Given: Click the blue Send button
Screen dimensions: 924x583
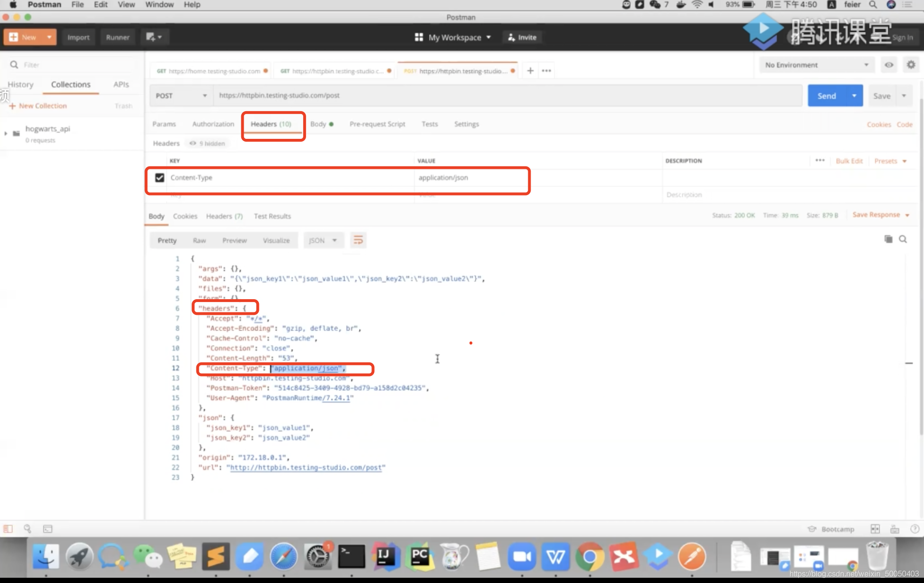Looking at the screenshot, I should point(827,96).
